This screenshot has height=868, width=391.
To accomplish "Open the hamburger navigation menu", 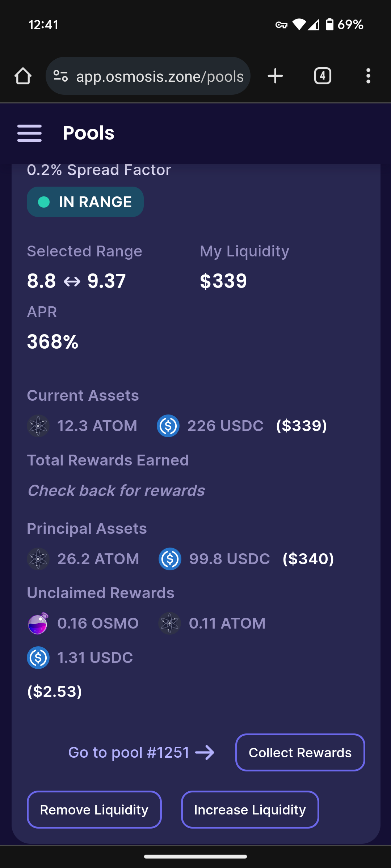I will (30, 133).
